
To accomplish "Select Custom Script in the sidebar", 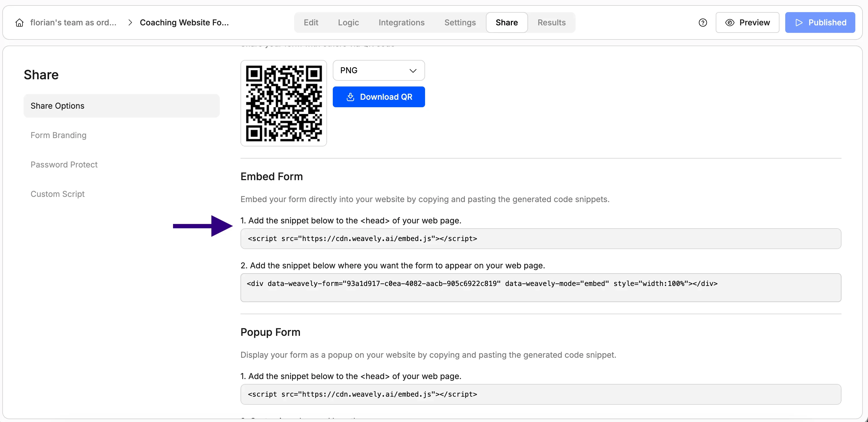I will coord(58,194).
